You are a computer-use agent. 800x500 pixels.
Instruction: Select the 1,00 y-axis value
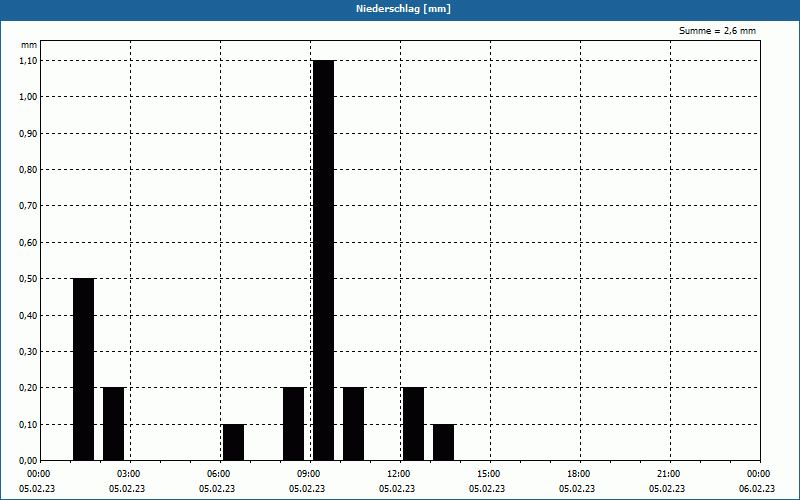[28, 96]
